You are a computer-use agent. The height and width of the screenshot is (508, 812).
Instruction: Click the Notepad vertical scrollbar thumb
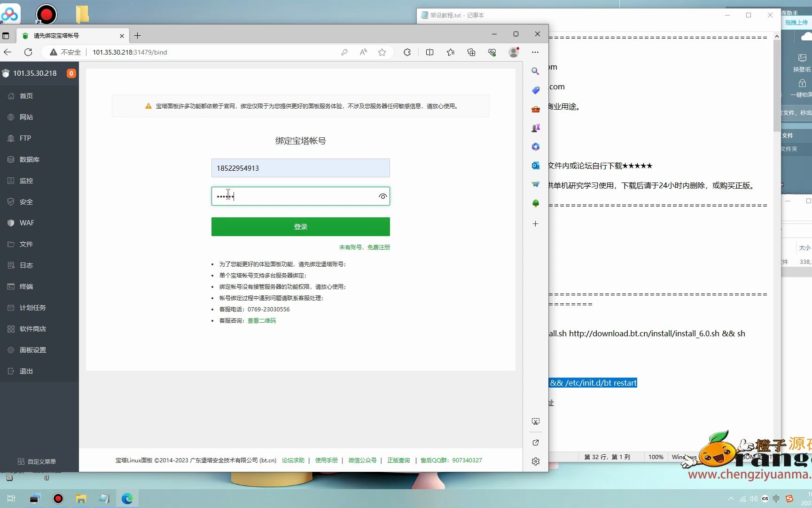tap(777, 87)
